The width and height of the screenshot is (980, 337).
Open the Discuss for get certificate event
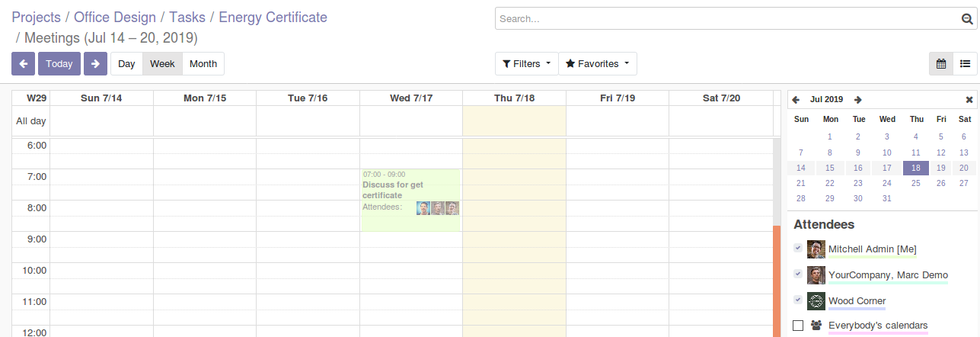[x=404, y=191]
